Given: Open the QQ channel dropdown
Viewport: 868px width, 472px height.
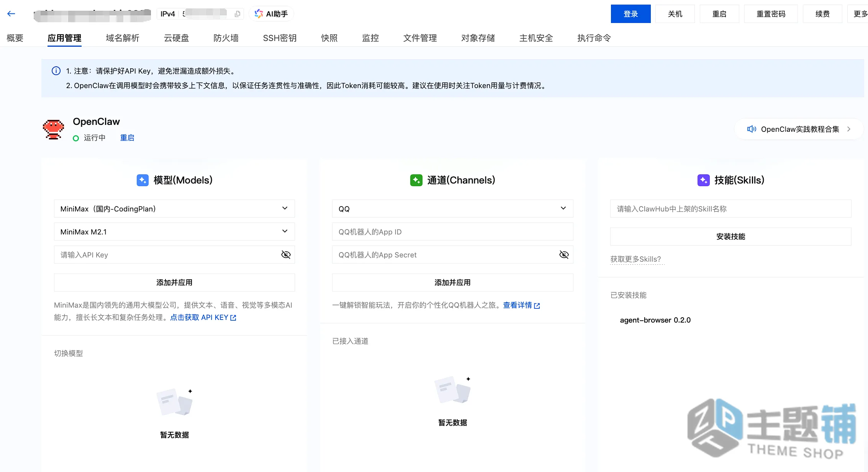Looking at the screenshot, I should [452, 209].
